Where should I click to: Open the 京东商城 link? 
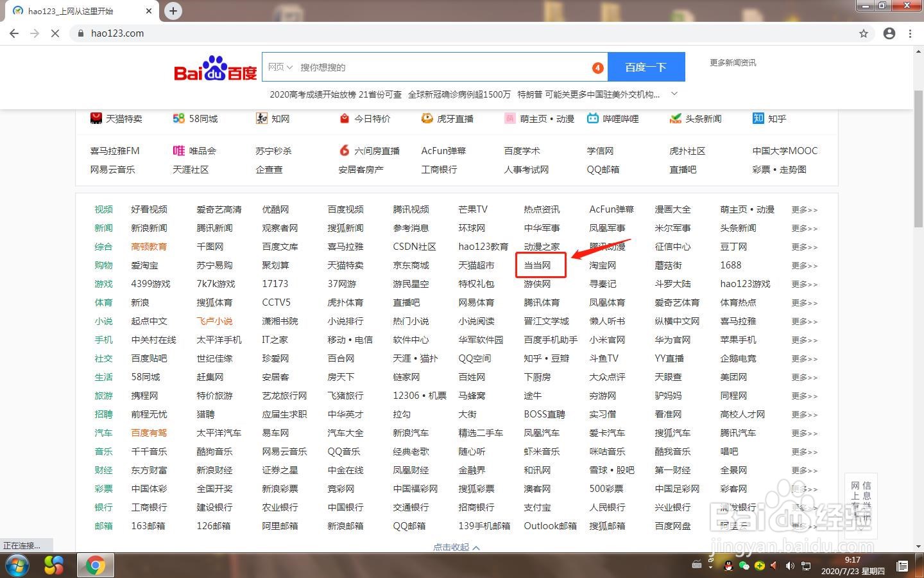[411, 265]
